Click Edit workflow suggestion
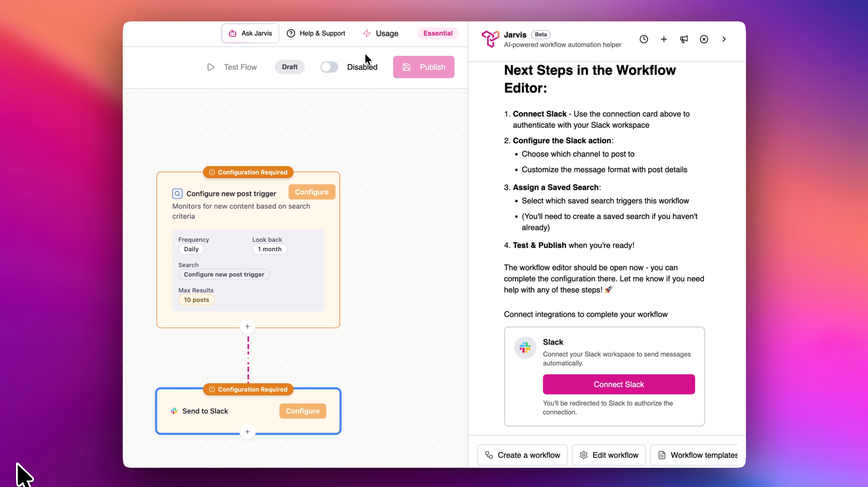Image resolution: width=868 pixels, height=487 pixels. click(x=609, y=455)
